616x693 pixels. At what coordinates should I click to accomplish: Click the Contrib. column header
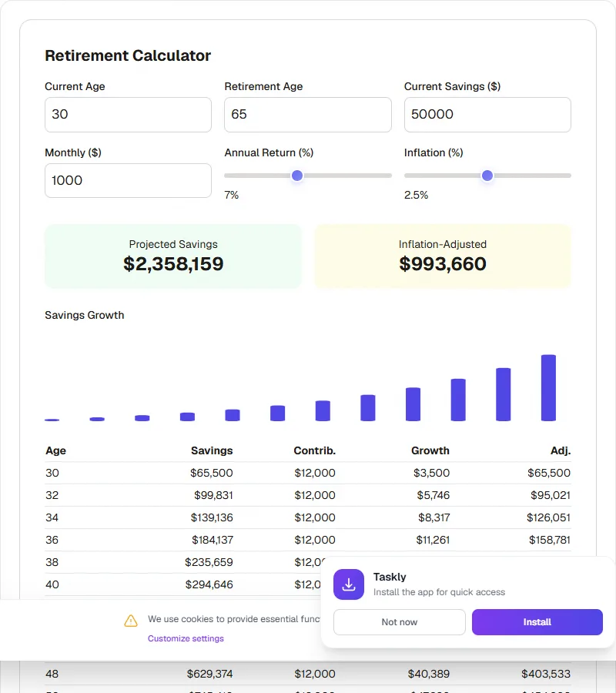coord(315,450)
